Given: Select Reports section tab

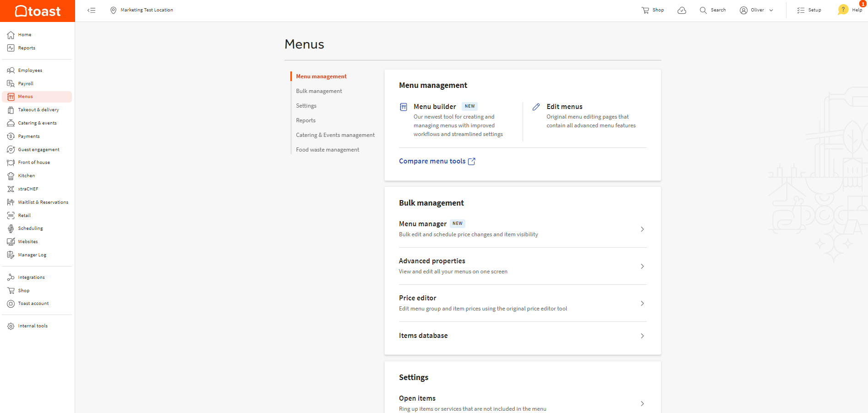Looking at the screenshot, I should tap(306, 120).
